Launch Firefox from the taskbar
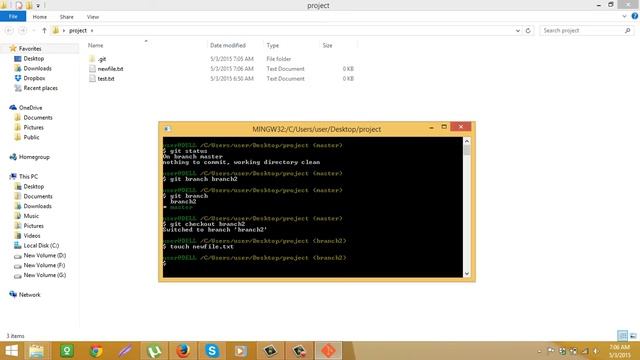The width and height of the screenshot is (640, 360). pos(183,351)
